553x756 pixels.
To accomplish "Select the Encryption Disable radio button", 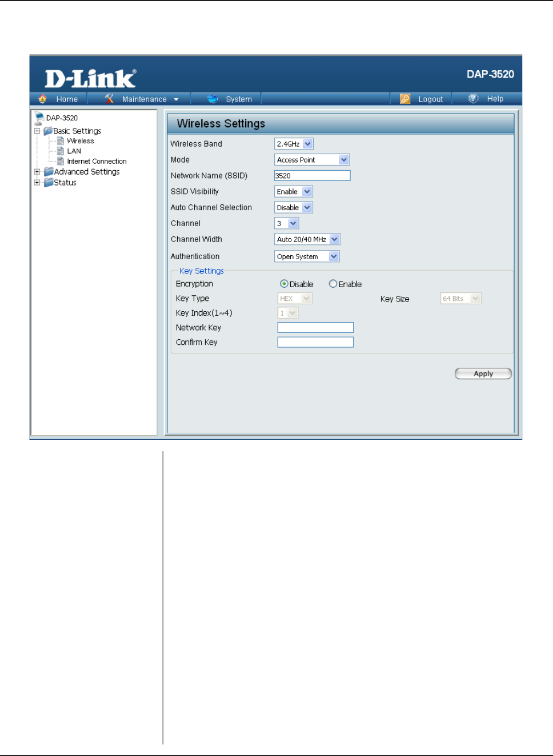I will click(284, 284).
